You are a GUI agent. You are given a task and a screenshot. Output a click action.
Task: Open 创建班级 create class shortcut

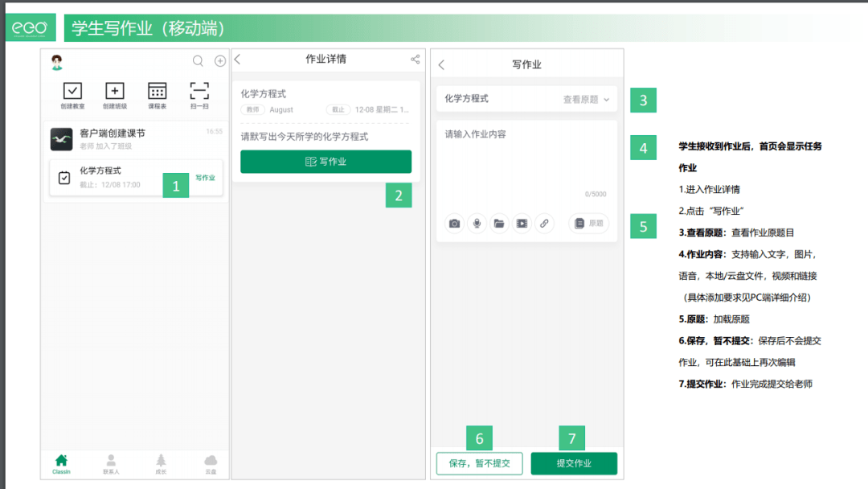pyautogui.click(x=115, y=95)
